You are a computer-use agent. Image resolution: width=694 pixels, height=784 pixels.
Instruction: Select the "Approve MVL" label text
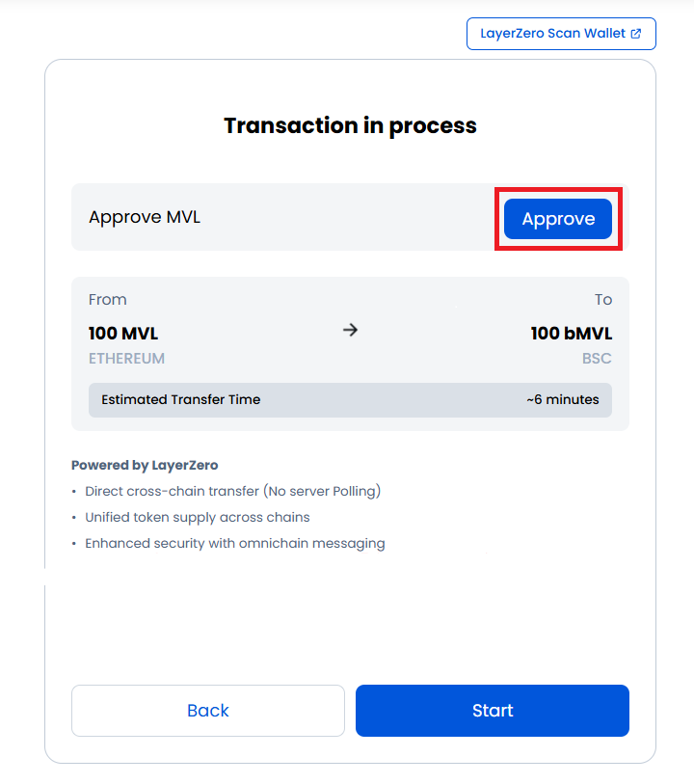(x=145, y=217)
